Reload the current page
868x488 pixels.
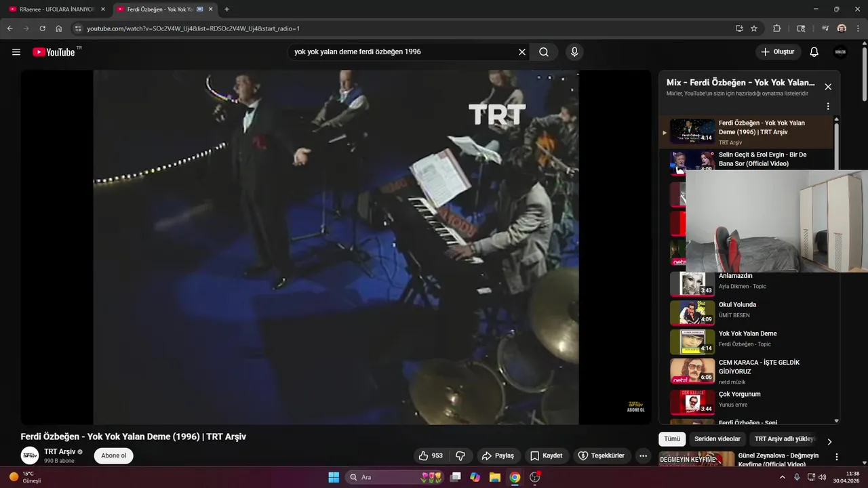(x=42, y=28)
